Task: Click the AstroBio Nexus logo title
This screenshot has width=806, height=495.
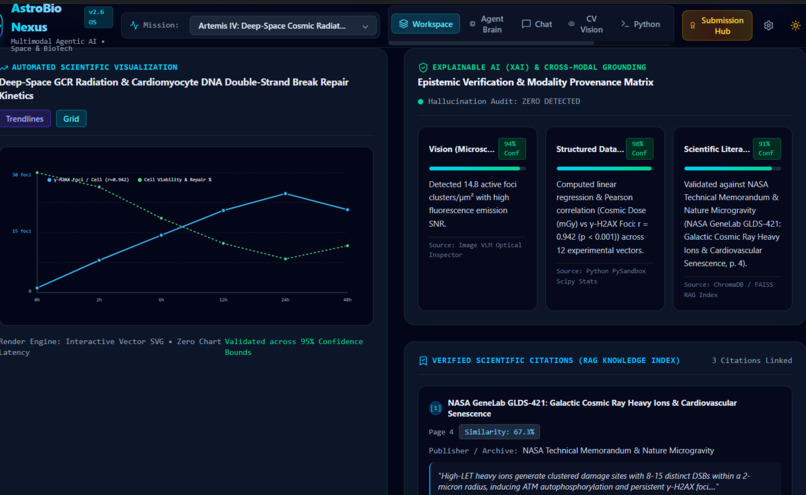Action: pos(36,18)
